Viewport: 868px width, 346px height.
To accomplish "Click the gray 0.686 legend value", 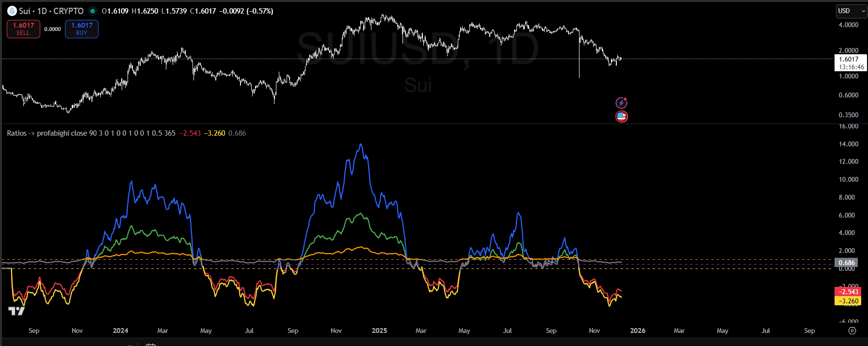I will [237, 133].
